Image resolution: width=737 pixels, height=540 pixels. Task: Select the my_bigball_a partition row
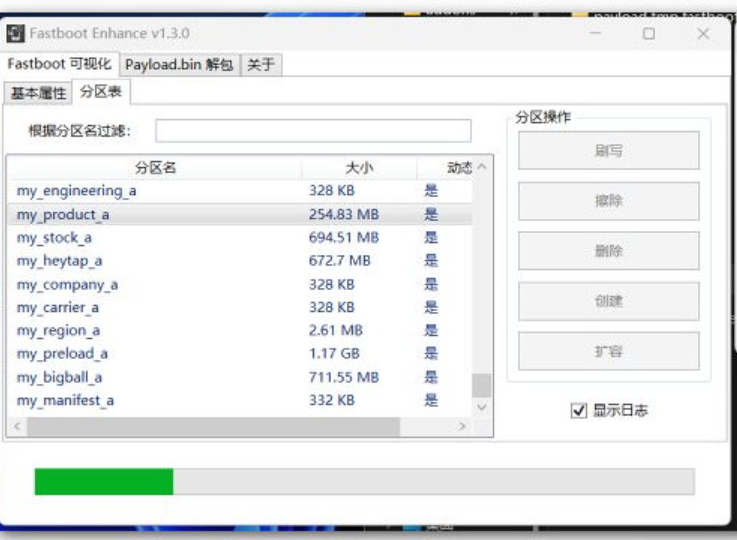pos(240,377)
